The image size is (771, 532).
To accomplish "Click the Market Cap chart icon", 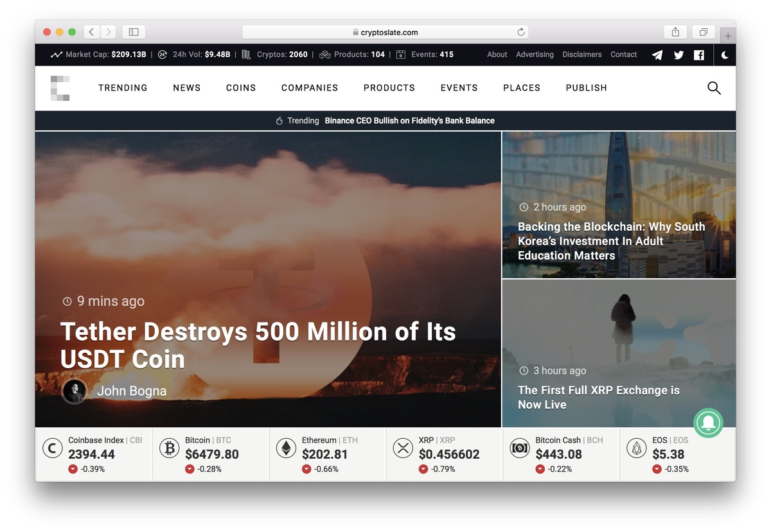I will (x=57, y=55).
